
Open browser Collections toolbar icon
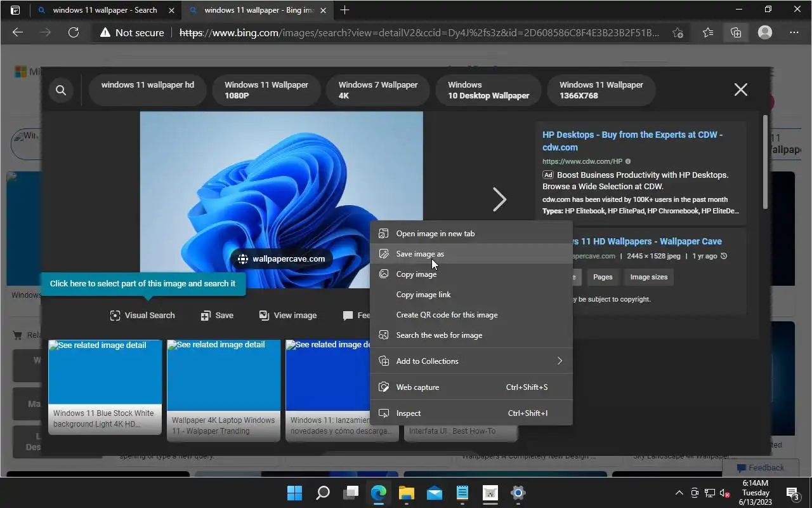736,32
